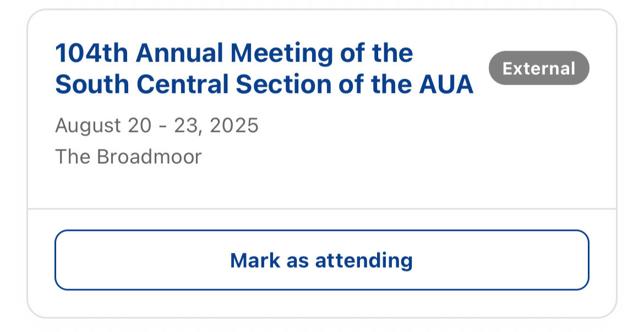Click "attending" in the outlined button

click(363, 260)
